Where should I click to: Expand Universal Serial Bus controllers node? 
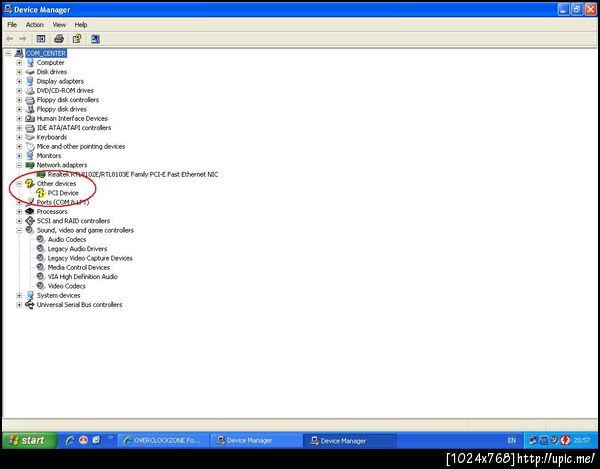pos(19,305)
